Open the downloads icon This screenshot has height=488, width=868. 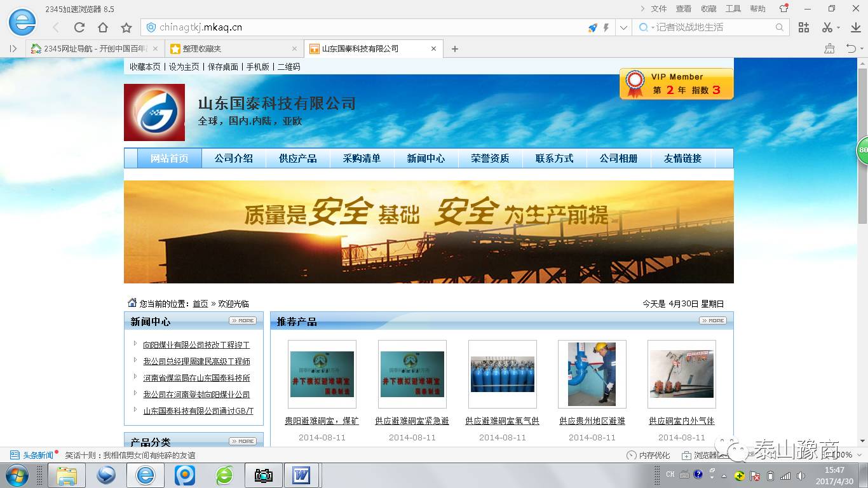855,27
